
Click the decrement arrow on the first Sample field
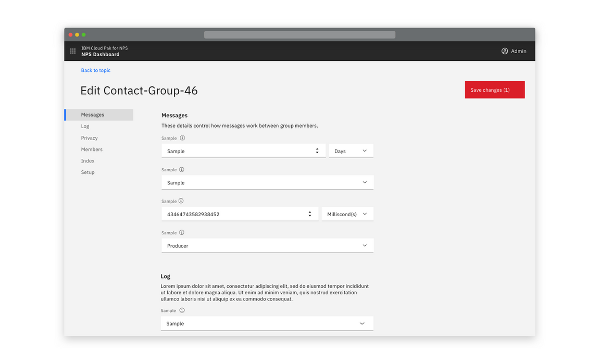[317, 153]
